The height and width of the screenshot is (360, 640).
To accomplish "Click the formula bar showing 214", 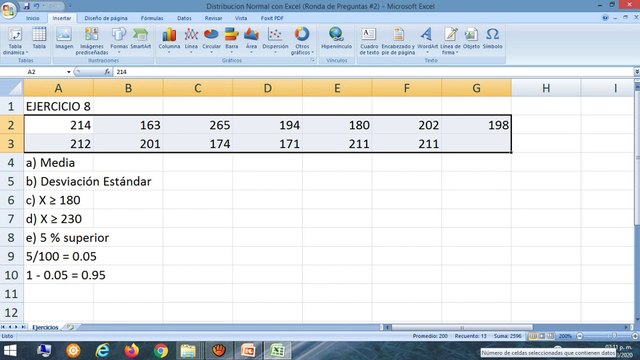I will pos(373,72).
